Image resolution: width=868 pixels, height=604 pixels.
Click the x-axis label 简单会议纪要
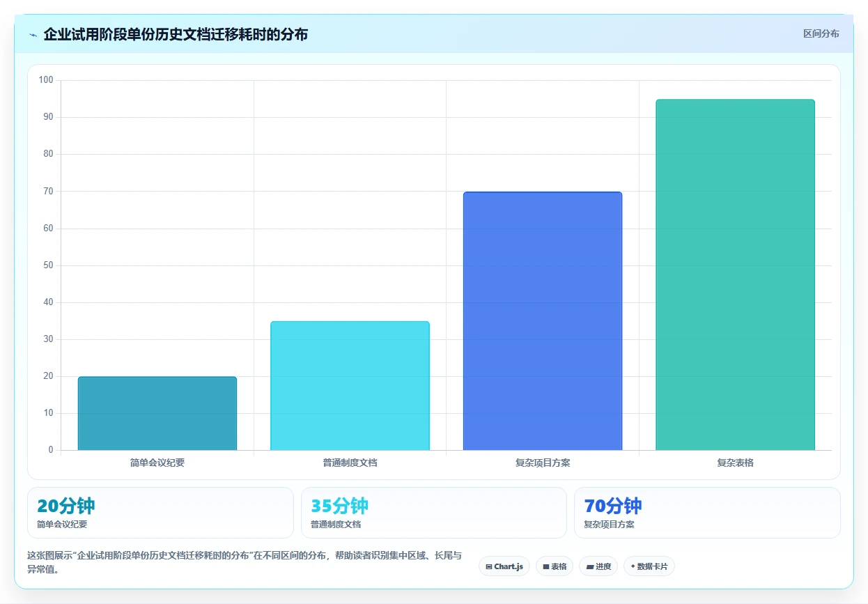tap(157, 463)
